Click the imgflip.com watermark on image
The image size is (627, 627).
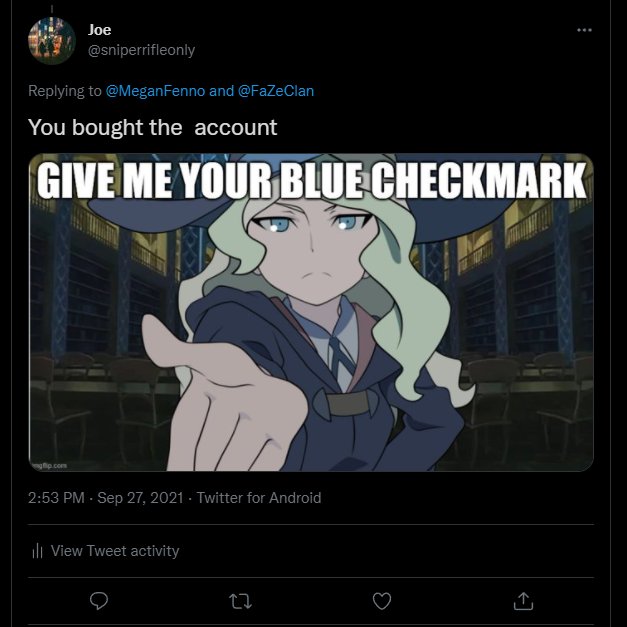(x=50, y=465)
